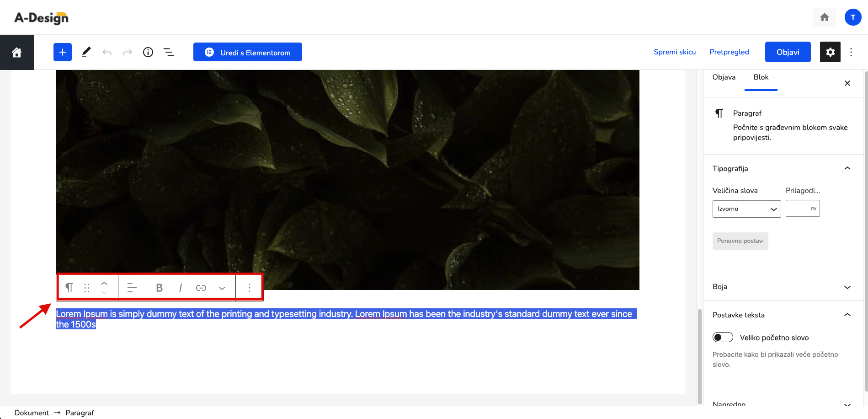Expand the Boja section
Screen dimensions: 868x419
coord(782,287)
